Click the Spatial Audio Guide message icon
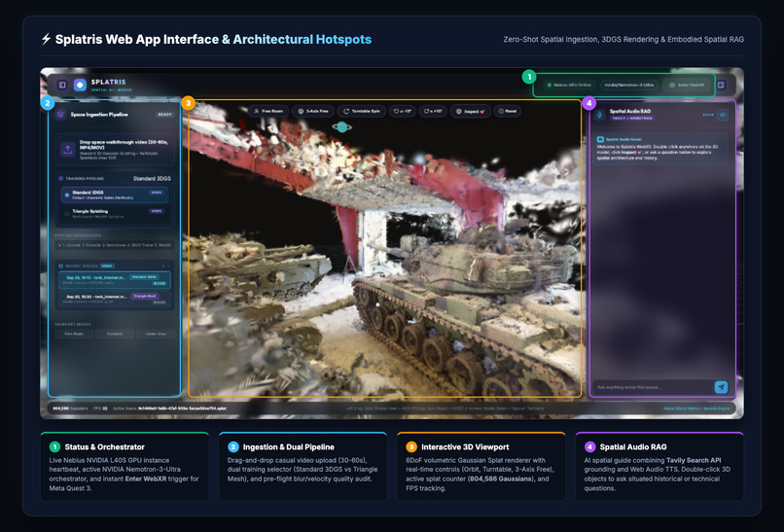The height and width of the screenshot is (532, 784). 600,139
